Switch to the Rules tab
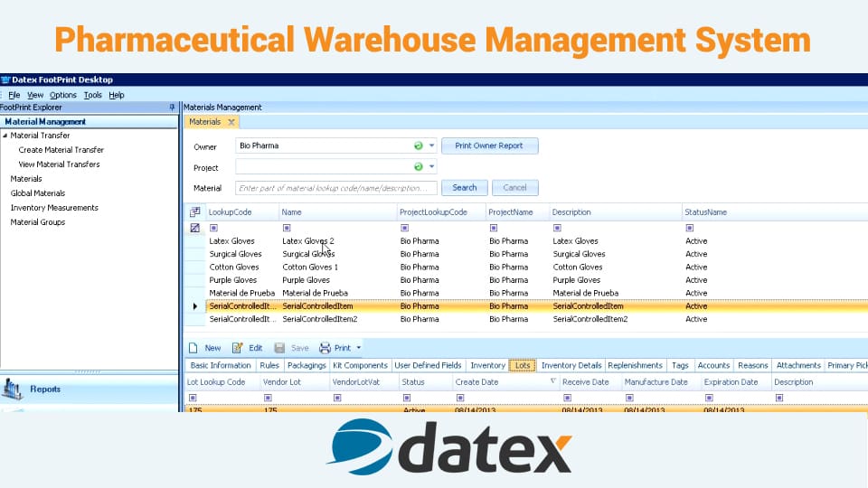 pyautogui.click(x=269, y=365)
